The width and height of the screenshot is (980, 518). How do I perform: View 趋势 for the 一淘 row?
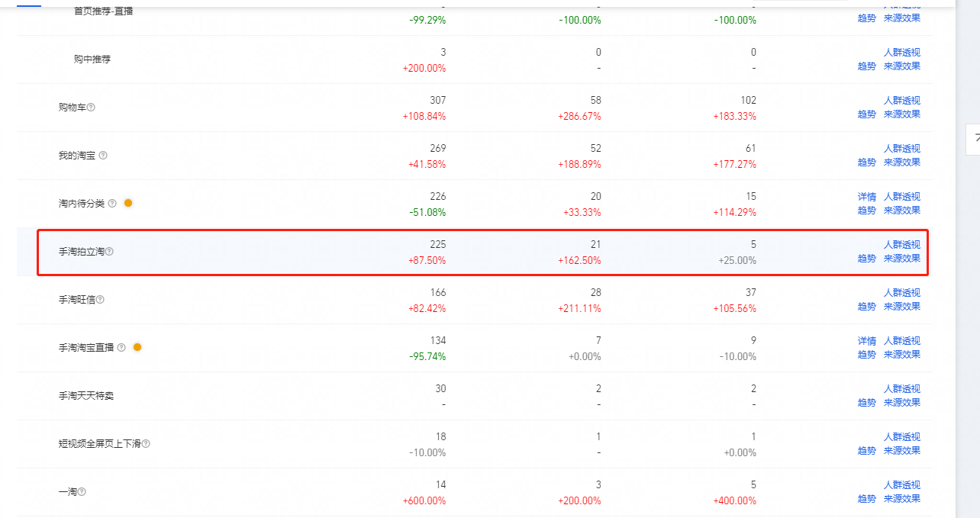pos(866,499)
